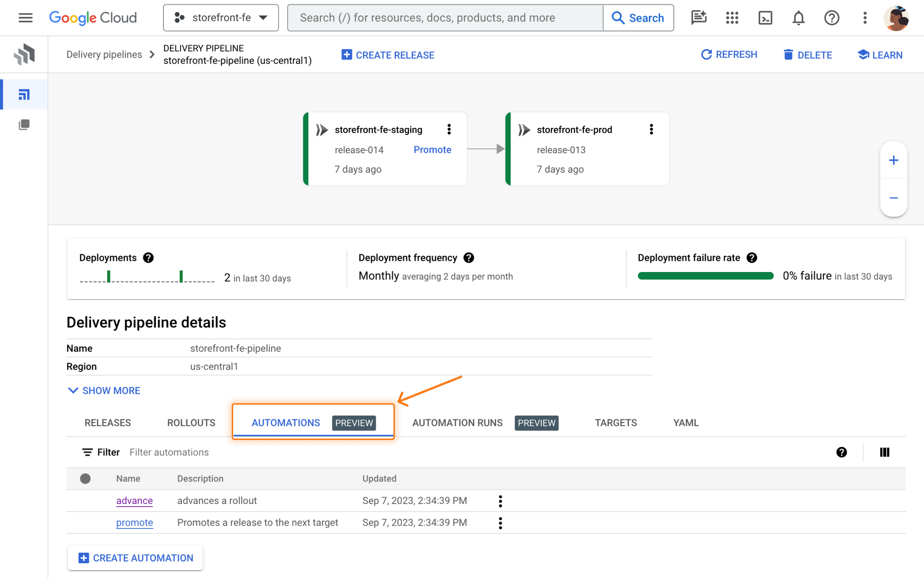Screen dimensions: 924x578
Task: Select the YAML tab
Action: pos(686,422)
